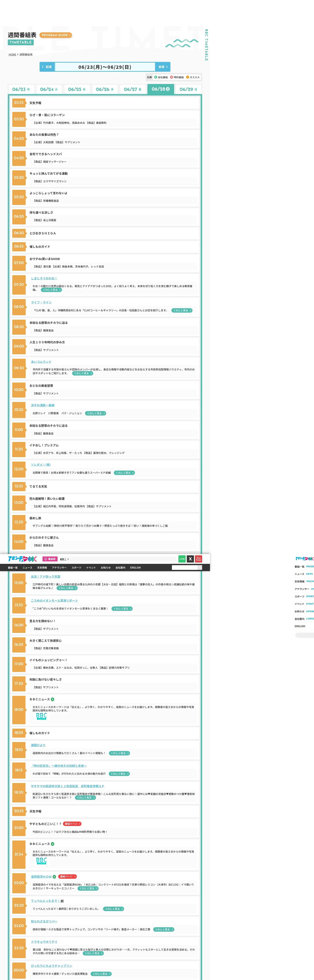This screenshot has height=980, width=314.
Task: Open 番組一覧 in the dark nav bar
Action: click(13, 568)
